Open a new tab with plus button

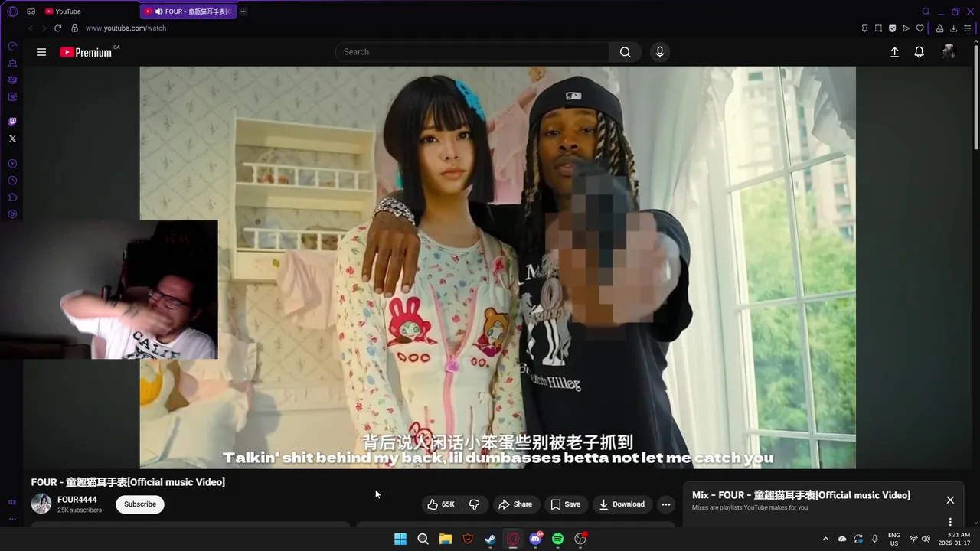click(x=243, y=11)
